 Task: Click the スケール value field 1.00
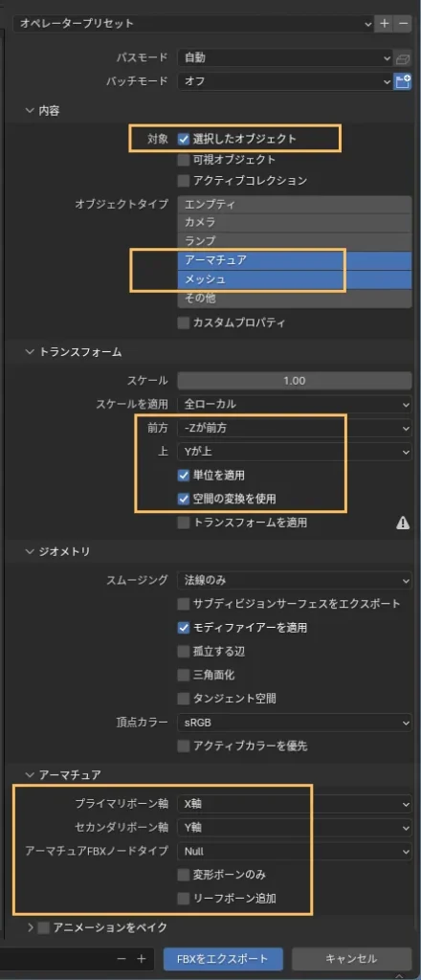(x=294, y=381)
